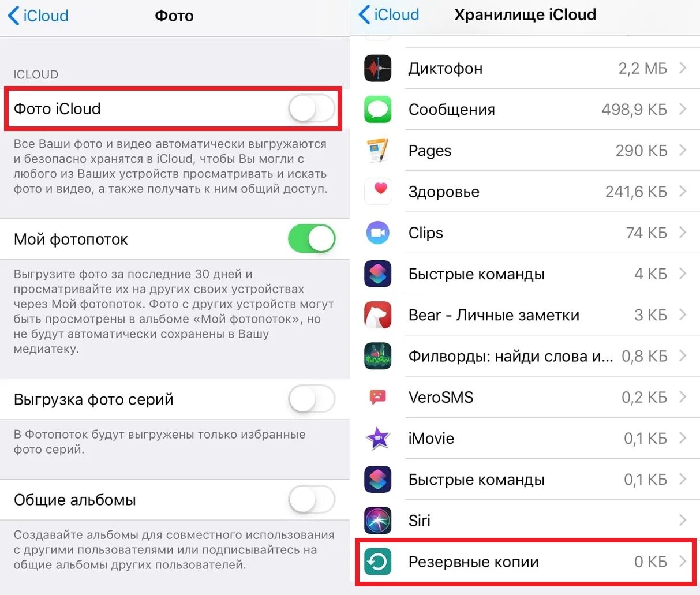Open the VeroSMS row chevron
This screenshot has height=595, width=700.
click(683, 397)
